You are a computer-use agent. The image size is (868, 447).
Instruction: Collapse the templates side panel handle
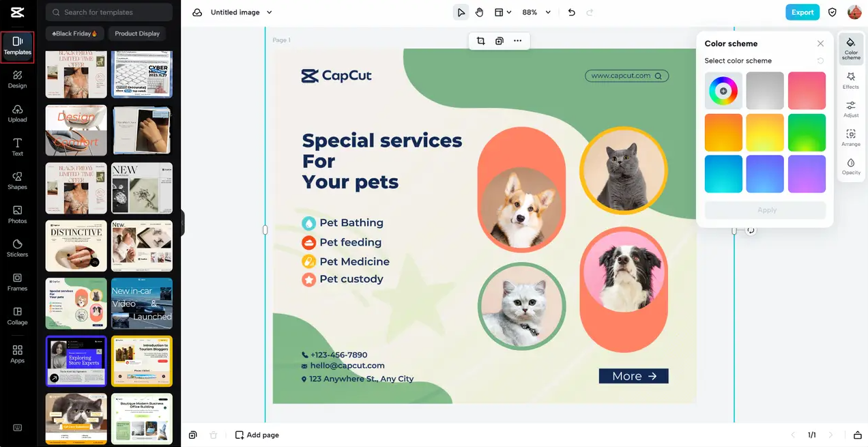[182, 223]
